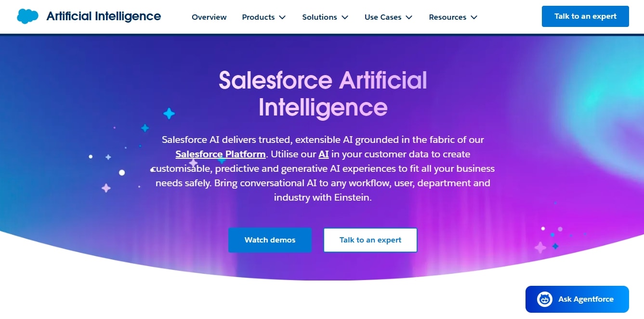Click the Products dropdown chevron

[x=283, y=17]
